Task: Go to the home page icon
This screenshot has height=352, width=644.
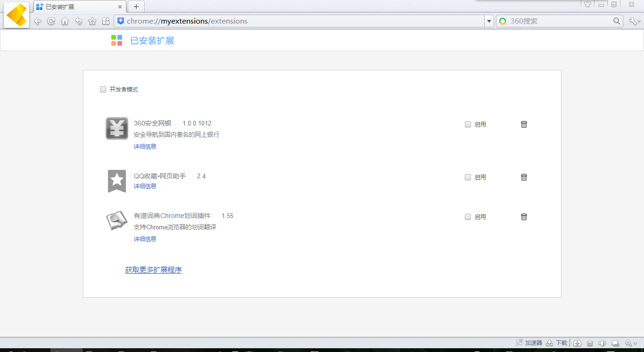Action: click(x=65, y=21)
